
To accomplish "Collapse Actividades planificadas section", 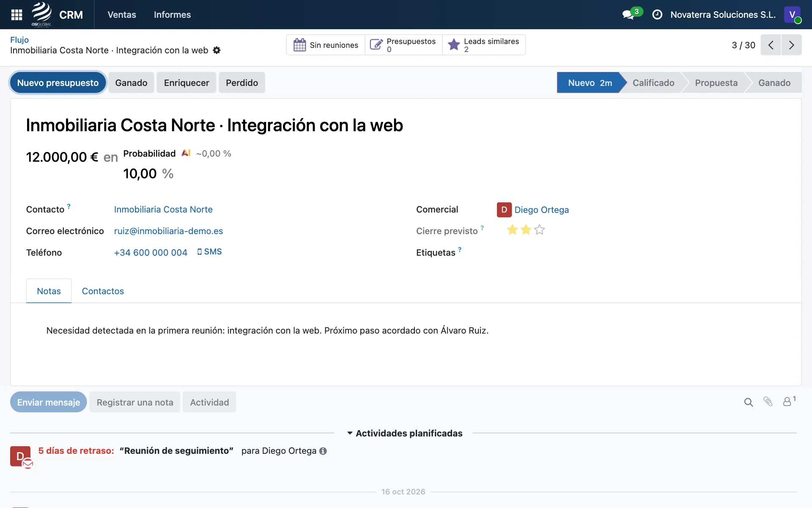I will point(405,433).
